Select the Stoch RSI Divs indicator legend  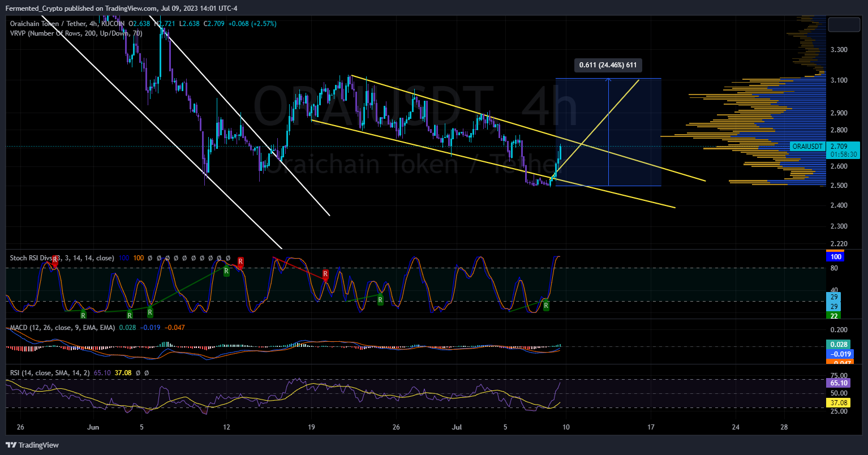pos(62,258)
